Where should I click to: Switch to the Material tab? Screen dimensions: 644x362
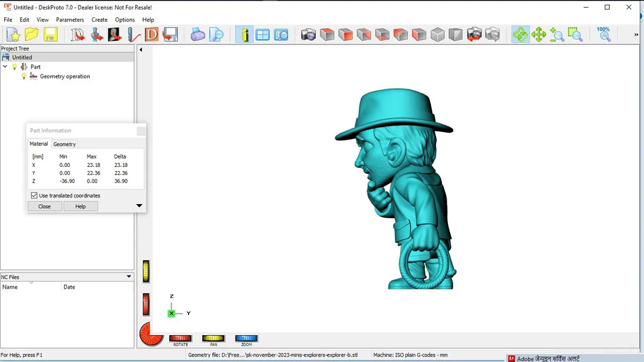pos(39,144)
